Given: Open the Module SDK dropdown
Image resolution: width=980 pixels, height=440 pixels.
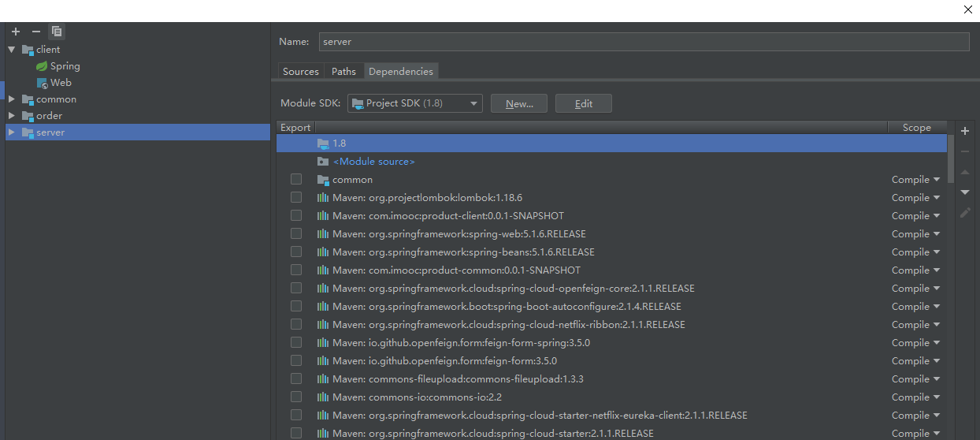Looking at the screenshot, I should 415,103.
